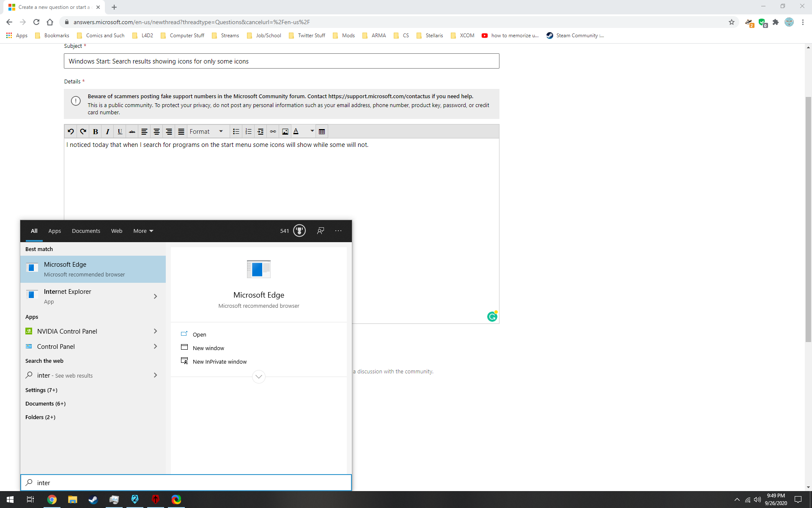This screenshot has height=508, width=812.
Task: Click the Undo icon in editor toolbar
Action: (71, 132)
